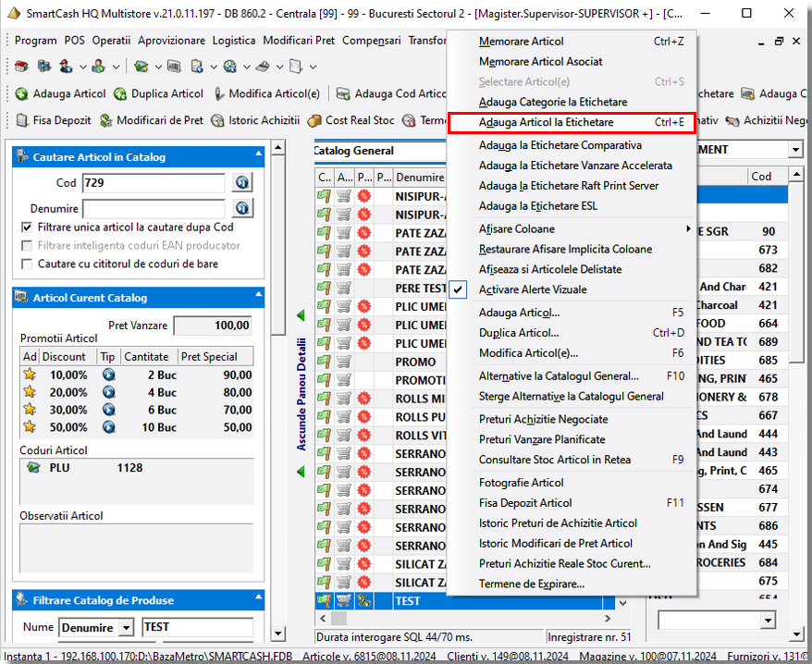Collapse the Cautare Articol in Catalog panel
This screenshot has height=664, width=812.
coord(258,154)
